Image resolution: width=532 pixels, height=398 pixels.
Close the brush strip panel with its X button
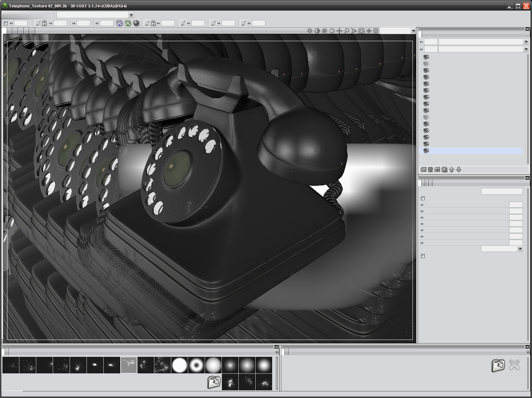[276, 347]
